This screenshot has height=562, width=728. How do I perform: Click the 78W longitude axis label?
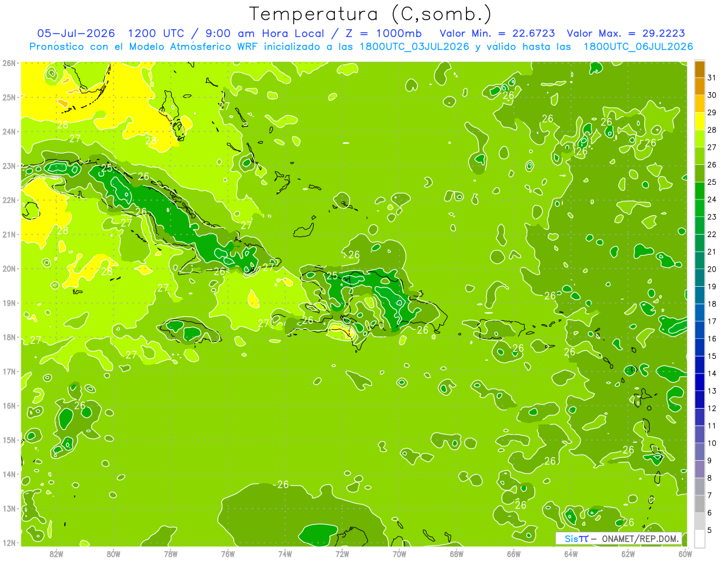coord(170,554)
